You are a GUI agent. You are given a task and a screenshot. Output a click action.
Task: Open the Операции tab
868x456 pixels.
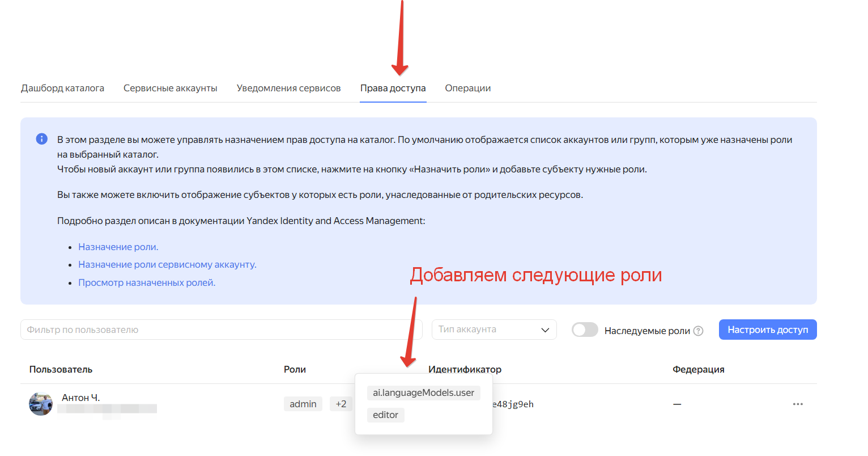pos(467,88)
